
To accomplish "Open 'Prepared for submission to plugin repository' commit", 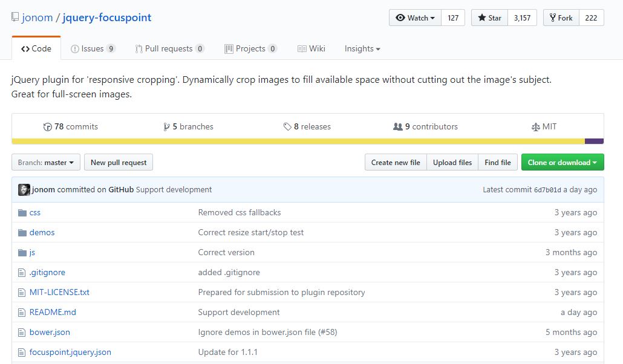I will pos(282,293).
